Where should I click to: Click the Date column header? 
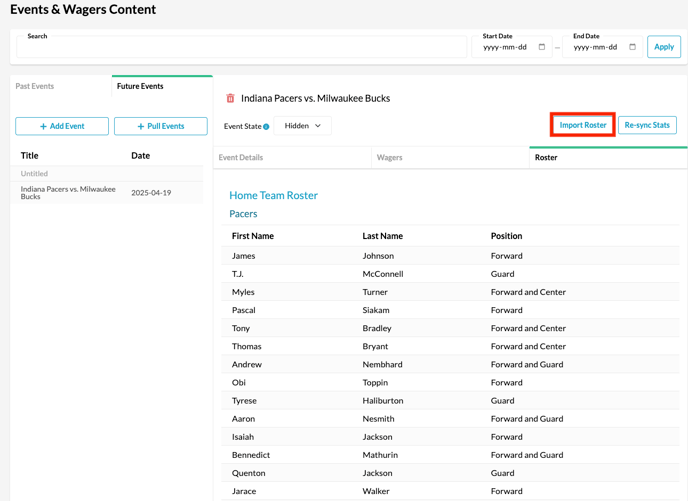pyautogui.click(x=140, y=156)
